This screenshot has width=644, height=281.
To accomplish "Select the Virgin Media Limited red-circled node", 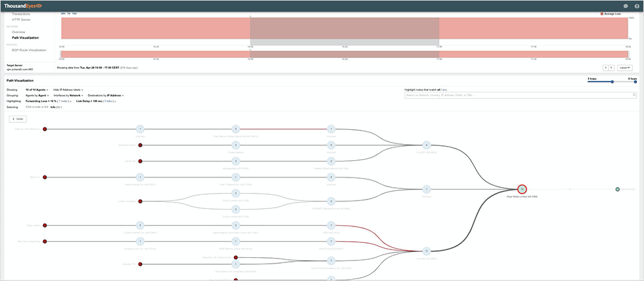I will click(x=522, y=189).
